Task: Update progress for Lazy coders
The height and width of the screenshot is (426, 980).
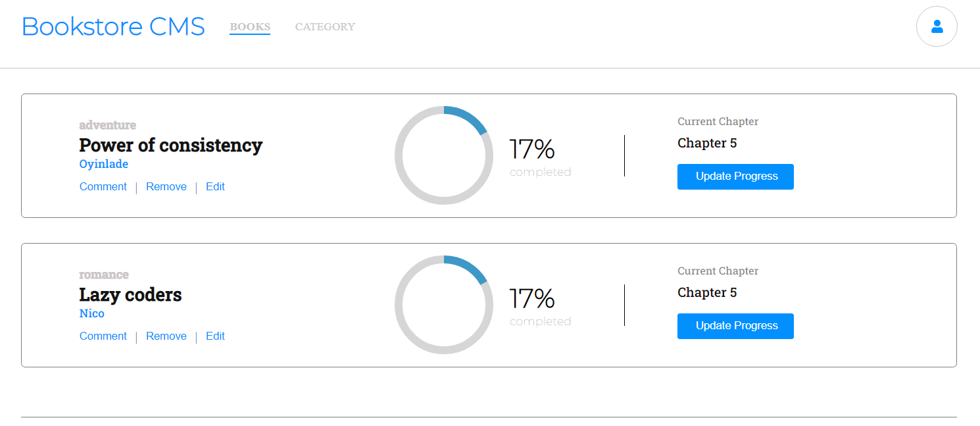Action: 735,326
